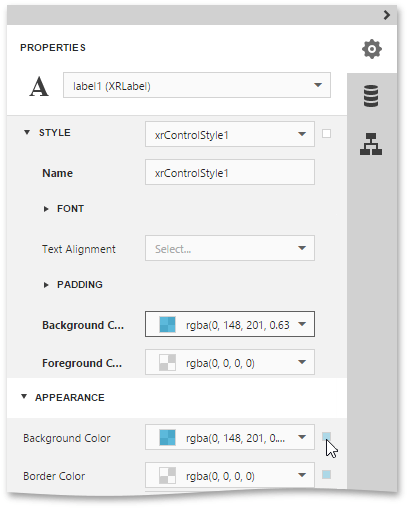
Task: Open the label1 (XRLabel) control selector dropdown
Action: click(197, 85)
